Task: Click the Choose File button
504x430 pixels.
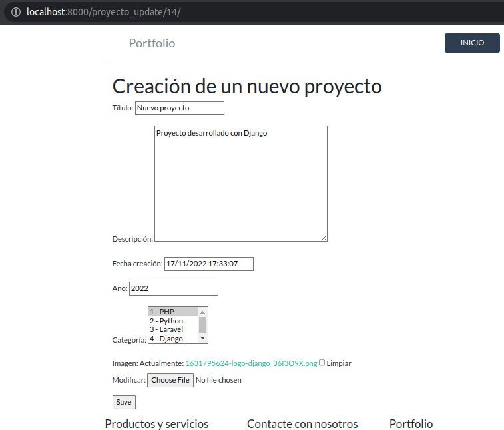Action: [x=170, y=380]
